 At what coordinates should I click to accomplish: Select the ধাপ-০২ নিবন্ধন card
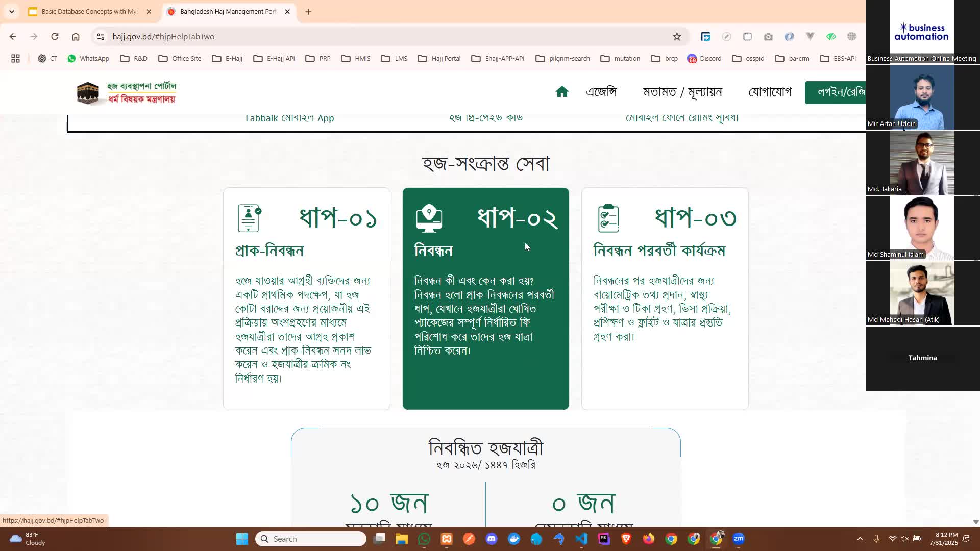click(x=485, y=298)
